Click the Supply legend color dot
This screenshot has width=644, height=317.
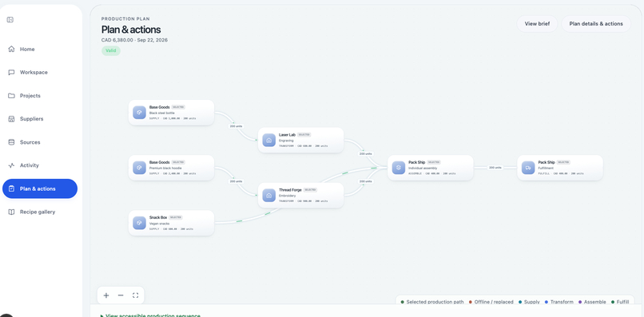click(x=520, y=302)
